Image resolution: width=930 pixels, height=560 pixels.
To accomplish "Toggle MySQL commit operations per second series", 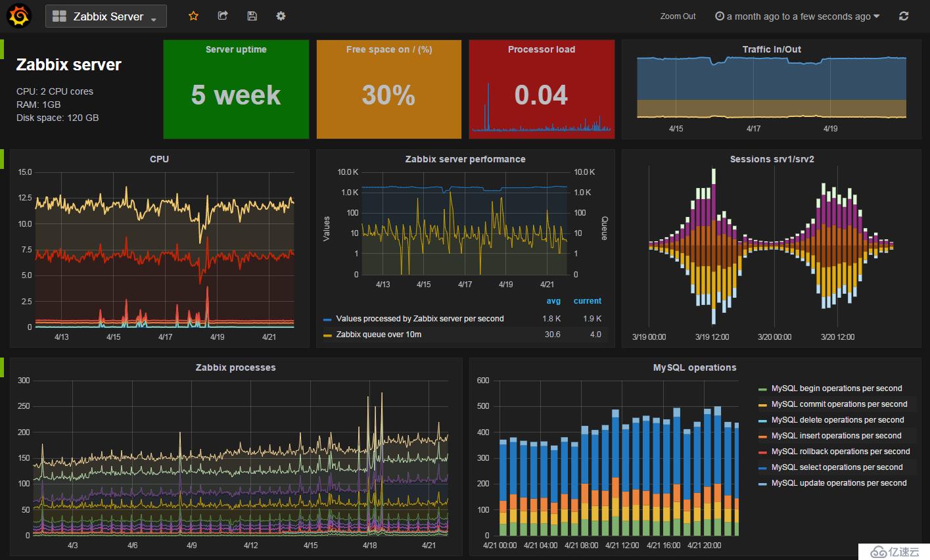I will (x=839, y=404).
